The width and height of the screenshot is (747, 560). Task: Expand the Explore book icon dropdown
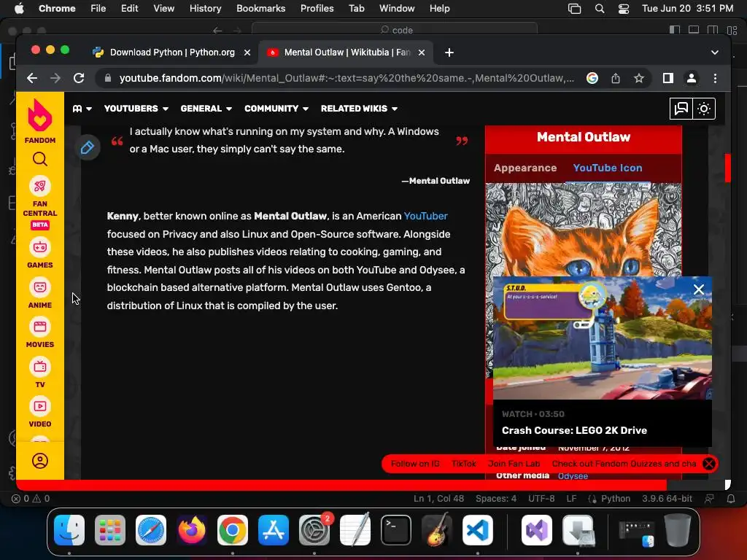(82, 109)
